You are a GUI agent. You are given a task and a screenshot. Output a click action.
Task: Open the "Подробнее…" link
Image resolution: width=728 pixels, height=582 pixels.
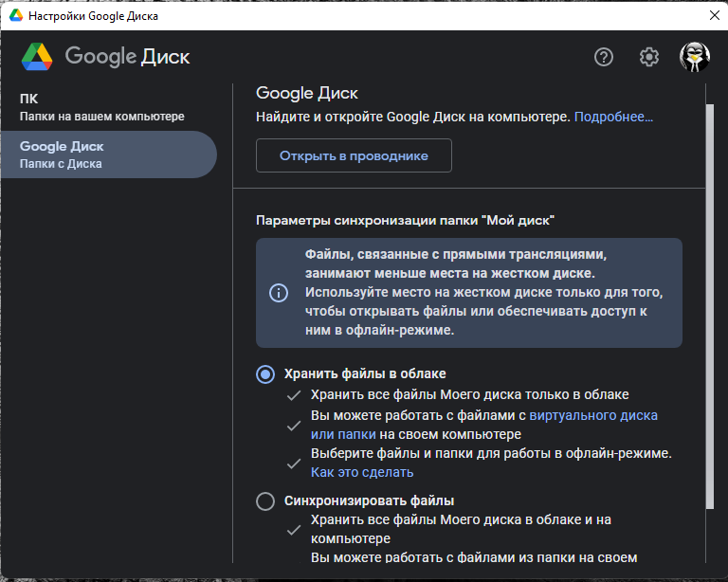coord(613,117)
